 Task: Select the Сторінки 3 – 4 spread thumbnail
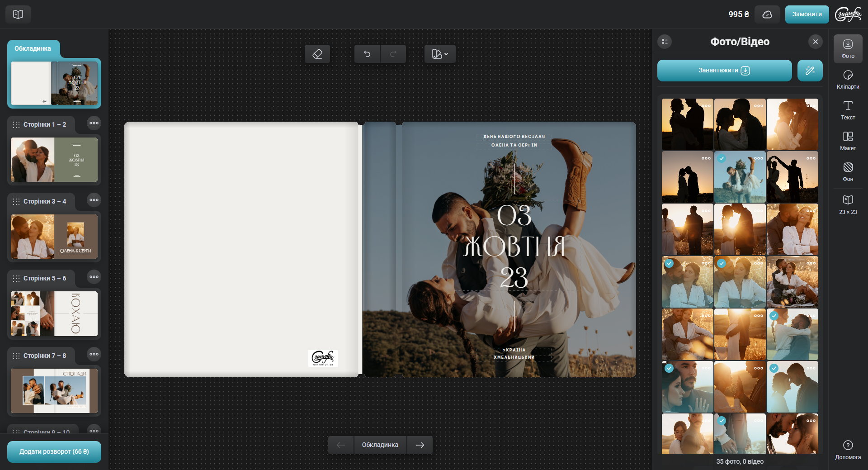(x=54, y=236)
